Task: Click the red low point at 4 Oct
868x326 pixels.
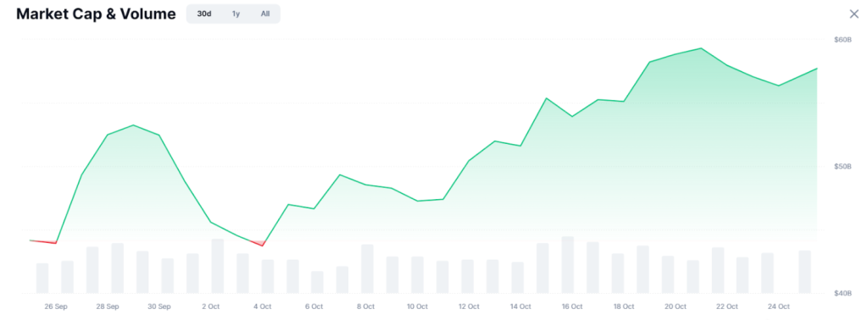Action: click(263, 246)
